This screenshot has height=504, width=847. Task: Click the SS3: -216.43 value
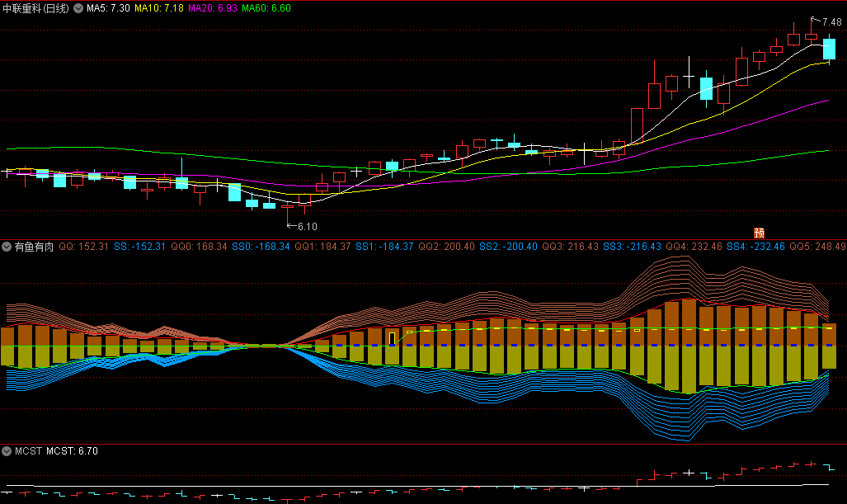tap(632, 247)
